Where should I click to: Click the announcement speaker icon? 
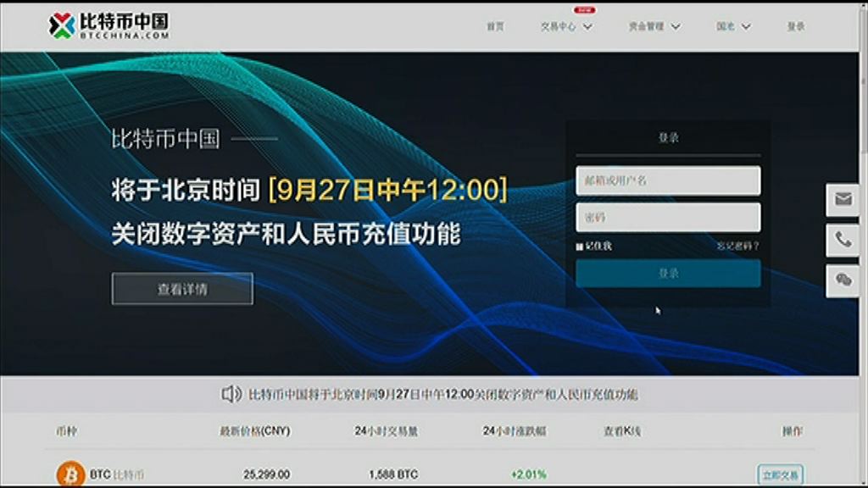click(231, 392)
